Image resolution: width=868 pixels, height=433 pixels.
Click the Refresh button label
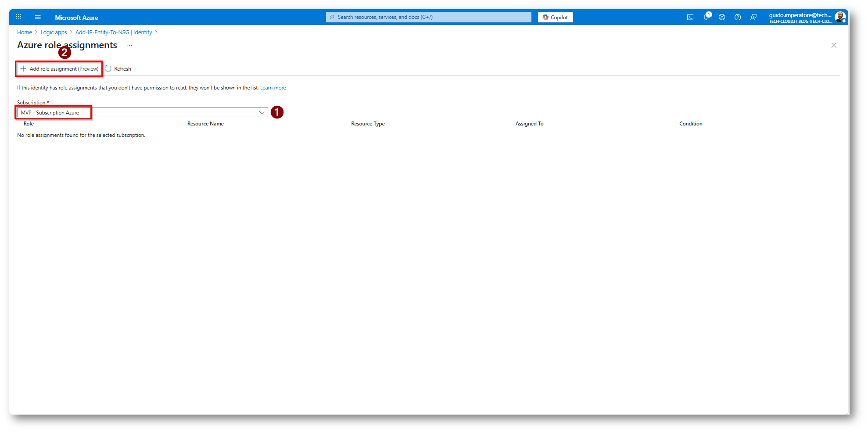pyautogui.click(x=122, y=69)
